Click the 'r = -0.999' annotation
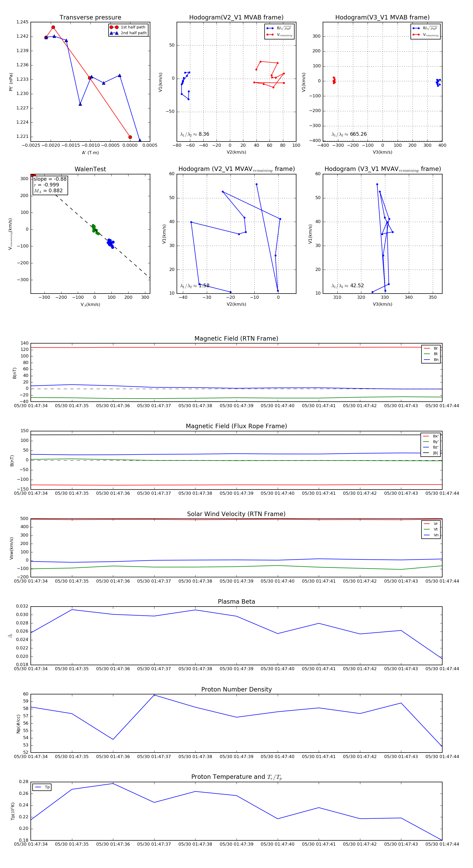The height and width of the screenshot is (868, 473). click(47, 185)
